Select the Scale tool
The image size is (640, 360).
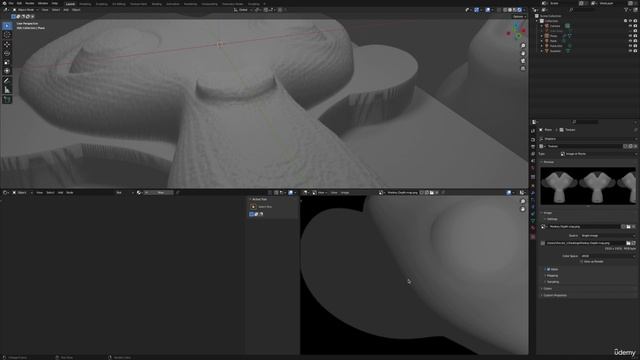coord(7,62)
